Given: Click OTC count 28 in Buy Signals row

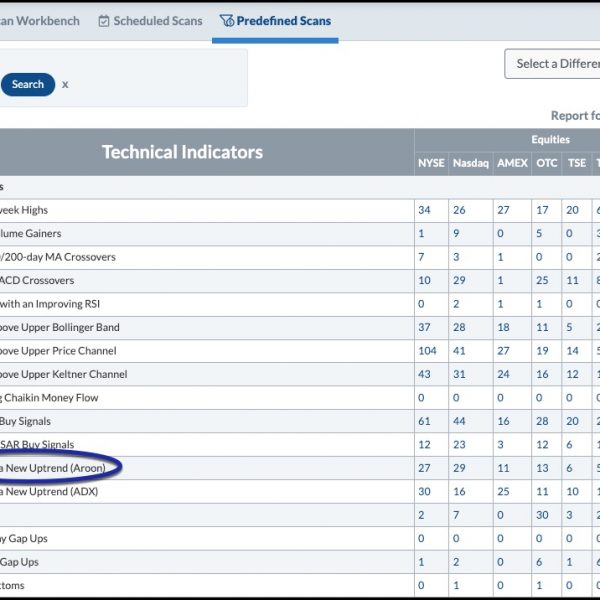Looking at the screenshot, I should (x=542, y=421).
